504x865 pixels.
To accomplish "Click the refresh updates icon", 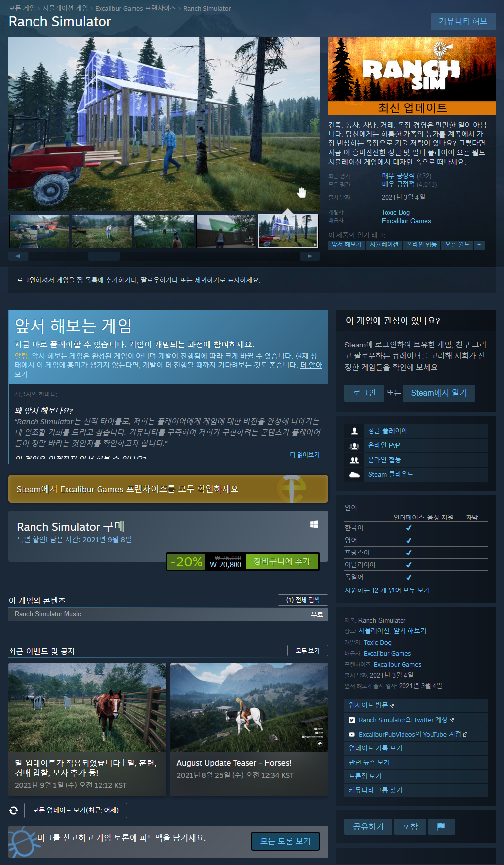I will pos(14,810).
